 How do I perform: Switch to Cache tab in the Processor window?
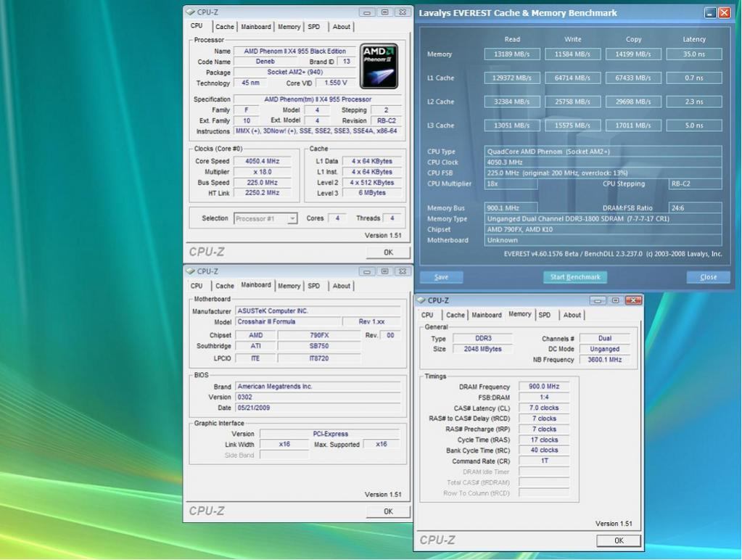[x=225, y=27]
